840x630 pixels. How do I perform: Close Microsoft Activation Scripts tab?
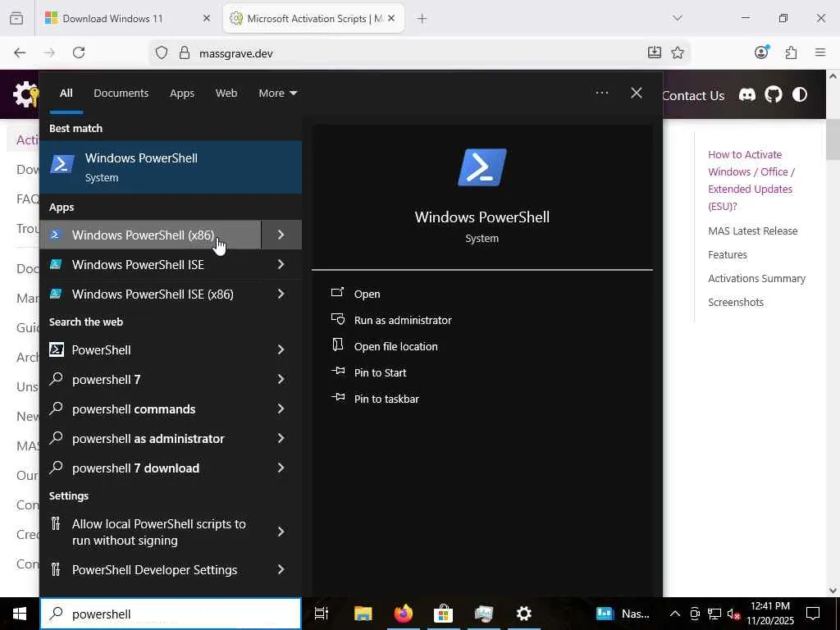click(x=391, y=18)
